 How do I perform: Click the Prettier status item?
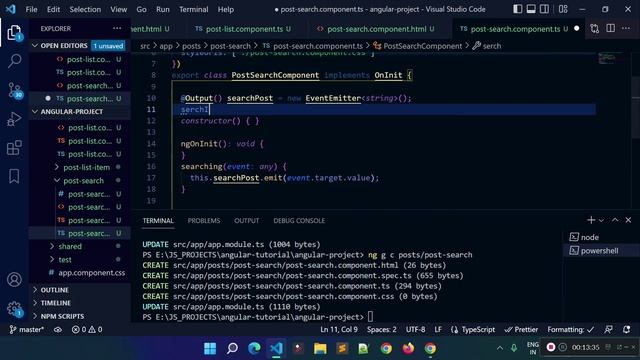click(x=521, y=329)
